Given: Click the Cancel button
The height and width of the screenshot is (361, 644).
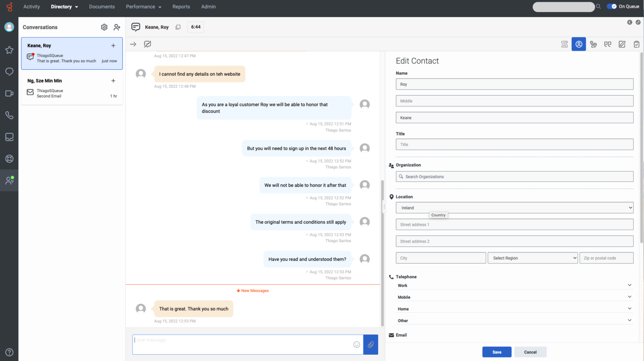Looking at the screenshot, I should point(530,352).
